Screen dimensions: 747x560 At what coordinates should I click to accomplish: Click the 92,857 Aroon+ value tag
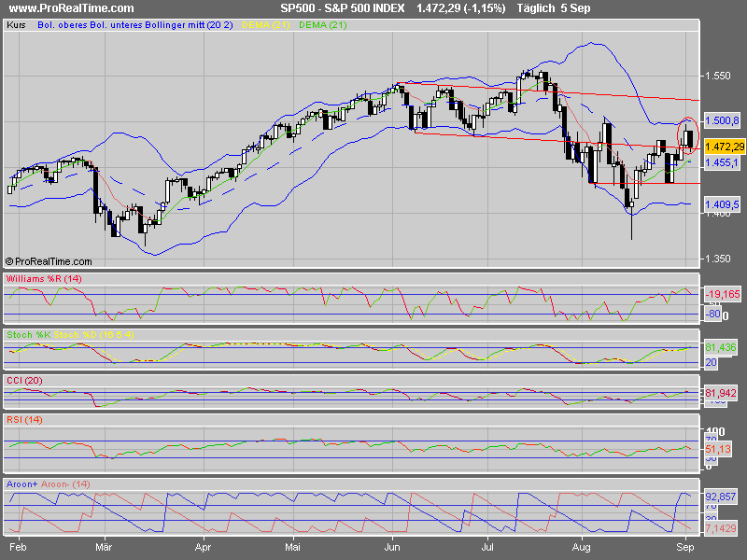721,497
